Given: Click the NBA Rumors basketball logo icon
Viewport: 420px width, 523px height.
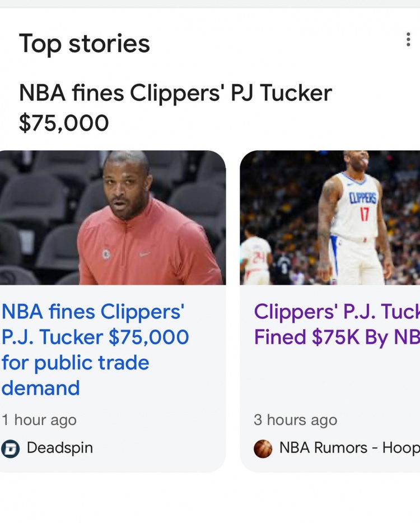Looking at the screenshot, I should tap(263, 448).
